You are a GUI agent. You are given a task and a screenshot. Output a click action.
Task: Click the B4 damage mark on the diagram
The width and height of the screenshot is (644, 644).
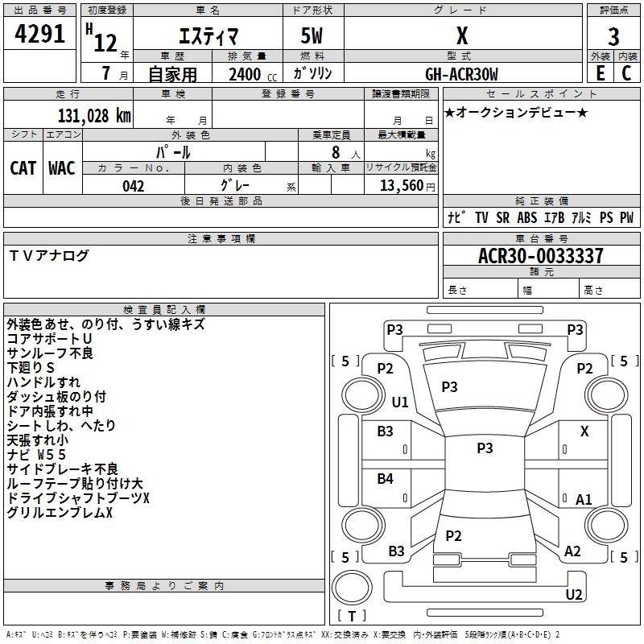[386, 479]
